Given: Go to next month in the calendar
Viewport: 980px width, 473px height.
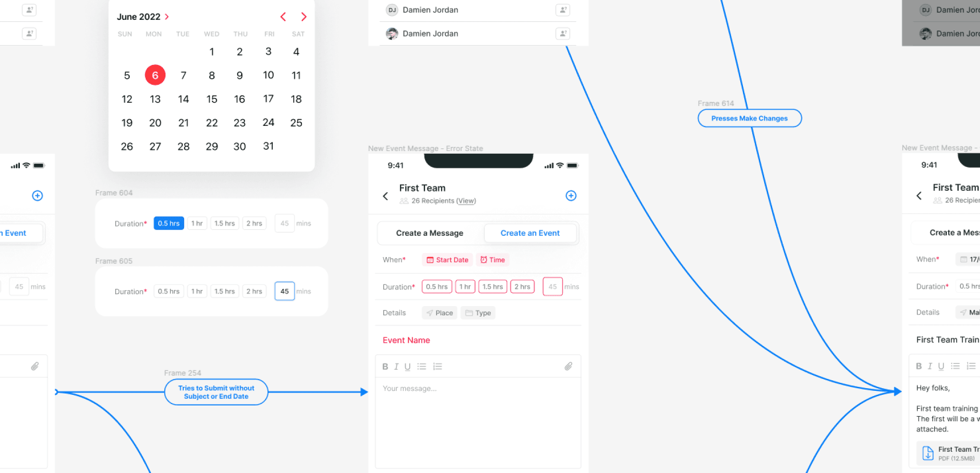Looking at the screenshot, I should [x=304, y=17].
